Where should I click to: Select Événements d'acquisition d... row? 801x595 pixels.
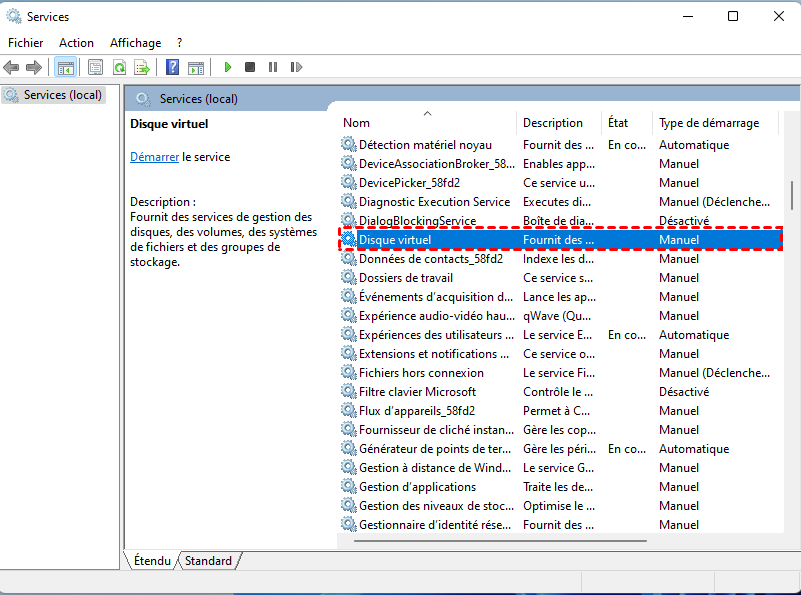(560, 297)
